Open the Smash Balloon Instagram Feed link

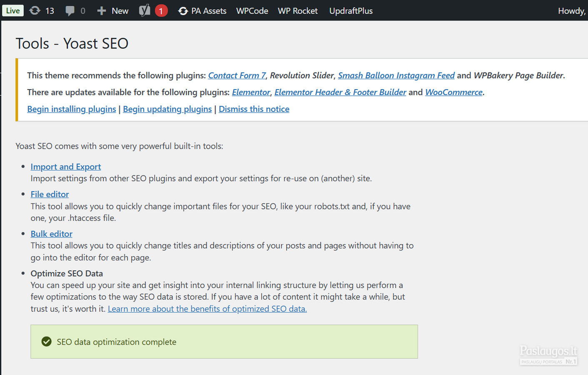point(396,75)
